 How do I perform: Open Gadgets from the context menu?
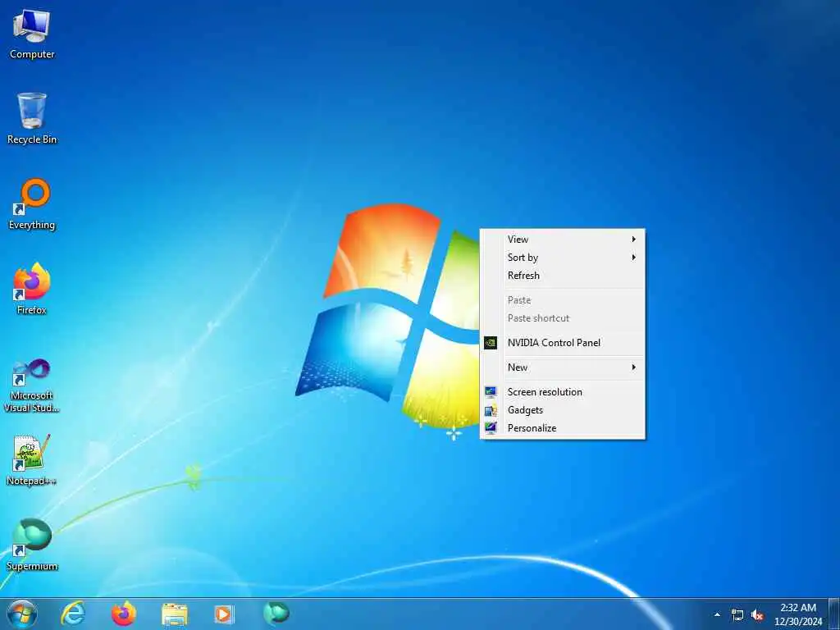[562, 410]
